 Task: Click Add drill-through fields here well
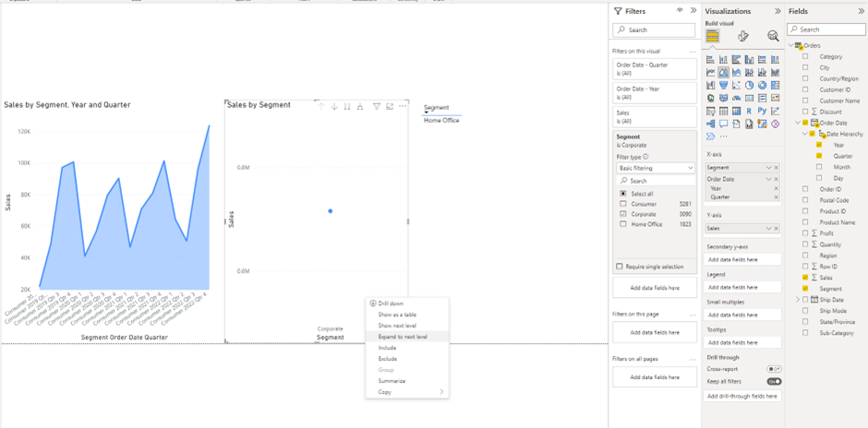[741, 396]
